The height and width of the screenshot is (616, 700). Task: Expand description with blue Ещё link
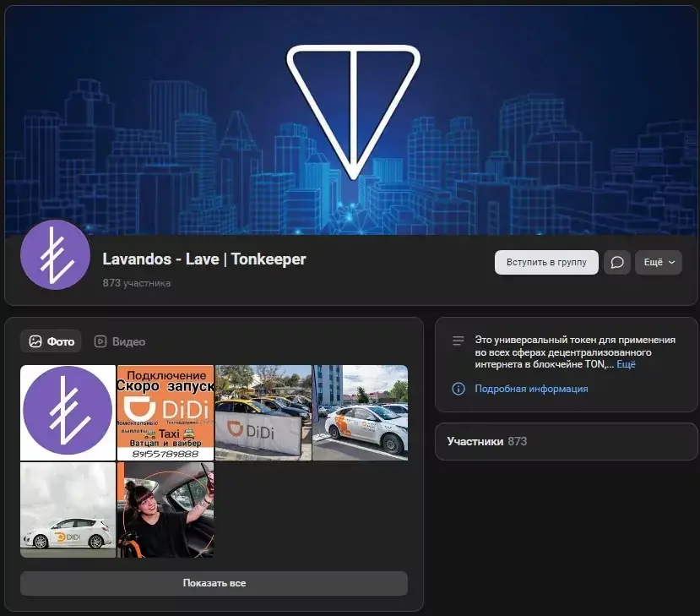tap(626, 364)
